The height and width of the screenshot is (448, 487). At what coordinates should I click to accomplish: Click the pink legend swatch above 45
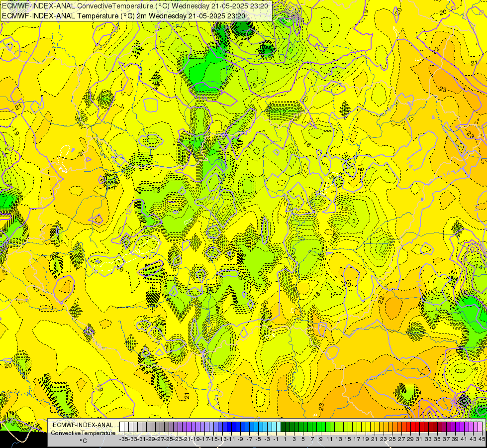pos(480,427)
